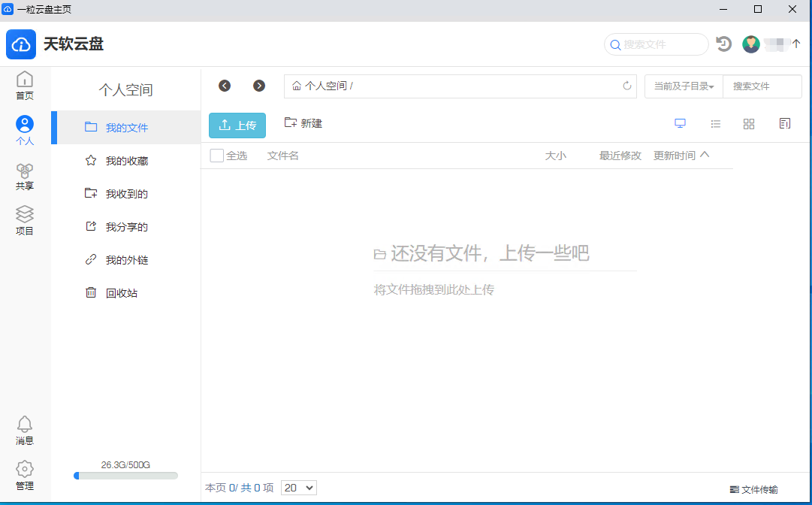Open 回收站 recycle bin menu item
Screen dimensions: 812x505
[x=121, y=293]
